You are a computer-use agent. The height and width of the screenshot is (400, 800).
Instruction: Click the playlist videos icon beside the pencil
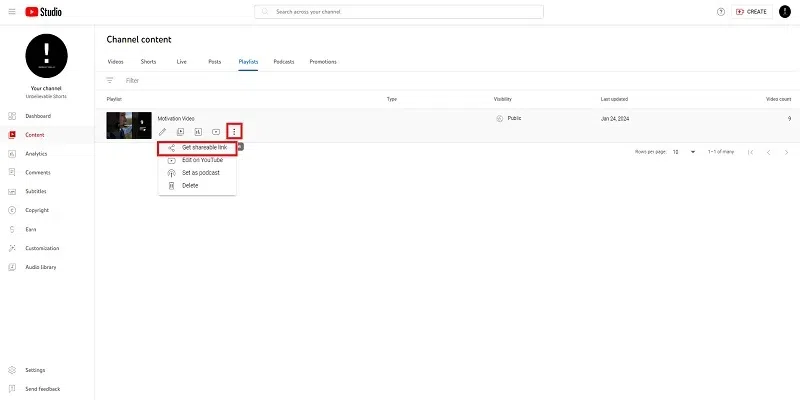click(x=180, y=132)
